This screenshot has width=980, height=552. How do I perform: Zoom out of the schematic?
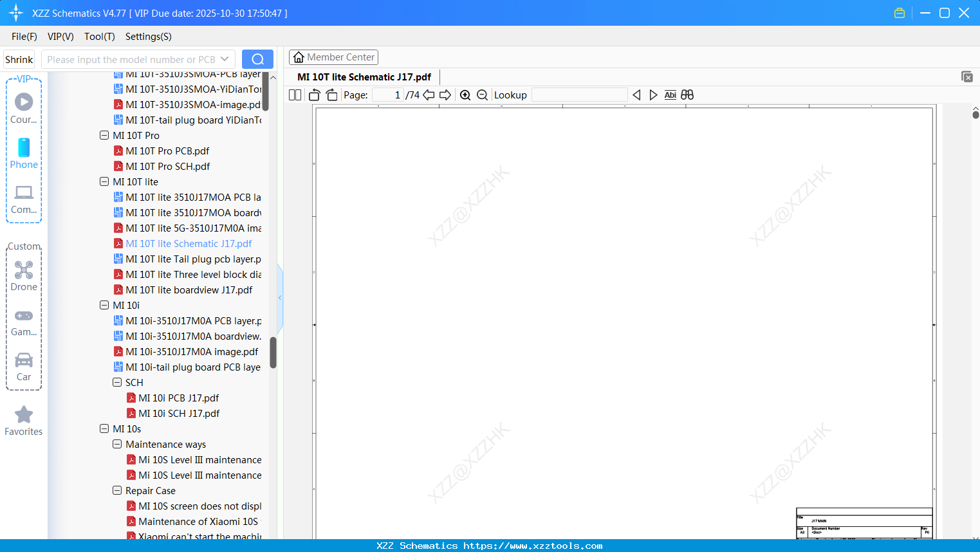[x=483, y=95]
